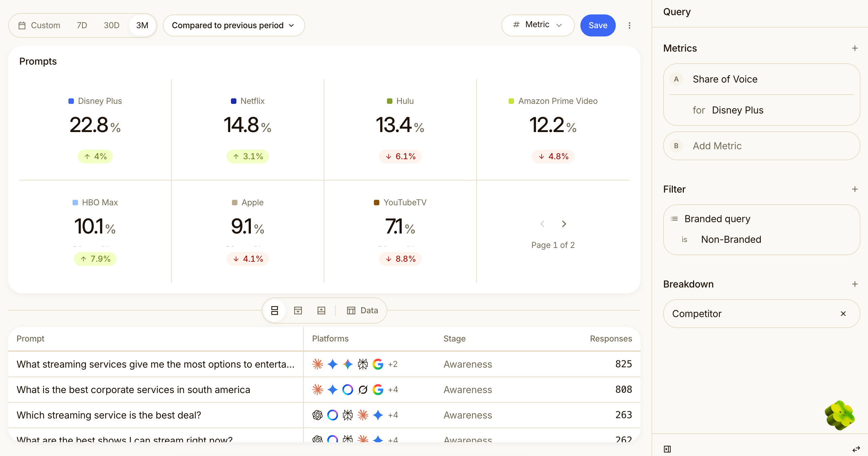This screenshot has width=868, height=456.
Task: Click the plus icon next to Metrics
Action: 855,48
